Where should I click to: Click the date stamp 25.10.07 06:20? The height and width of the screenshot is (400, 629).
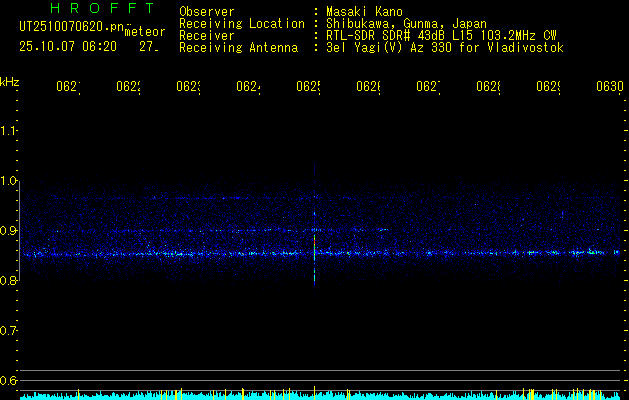pyautogui.click(x=68, y=47)
